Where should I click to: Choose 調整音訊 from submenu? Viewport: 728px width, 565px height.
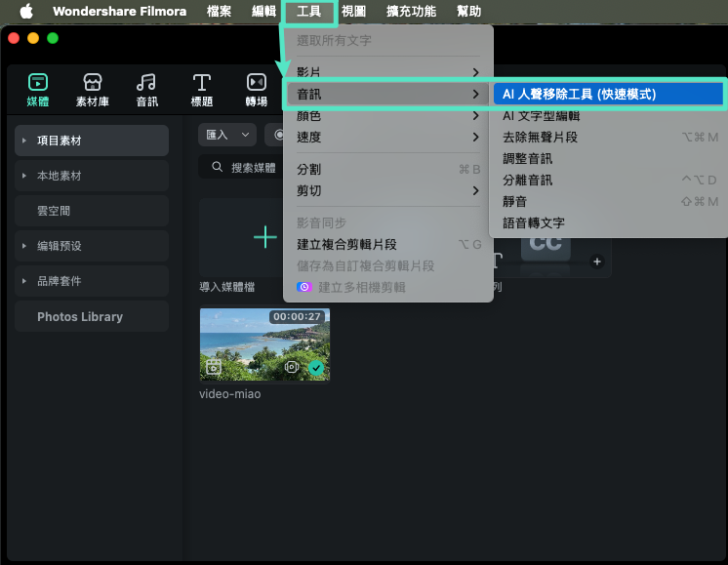[x=608, y=158]
